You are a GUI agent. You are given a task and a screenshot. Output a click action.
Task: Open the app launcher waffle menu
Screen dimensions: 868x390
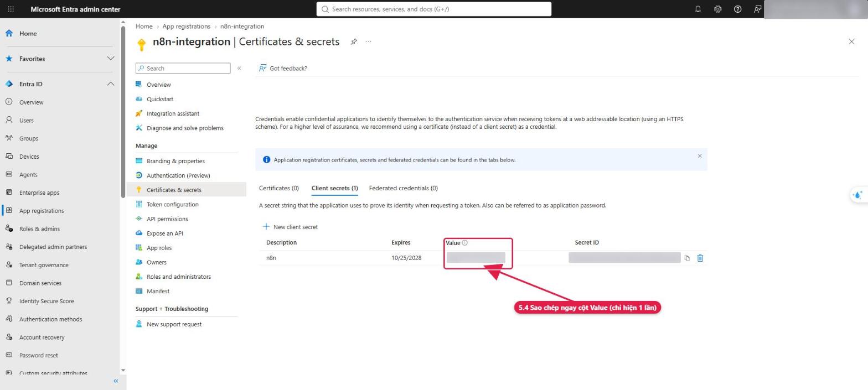[x=11, y=9]
